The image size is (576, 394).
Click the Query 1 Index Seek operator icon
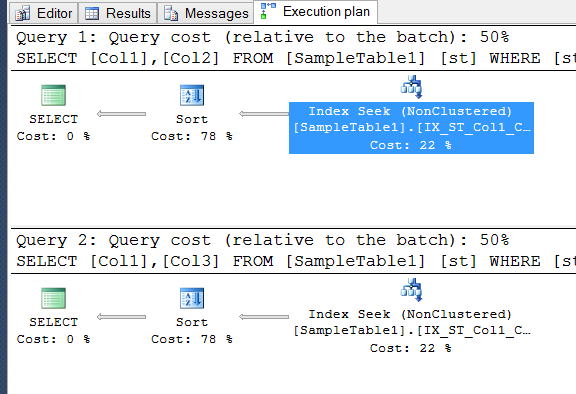point(411,87)
